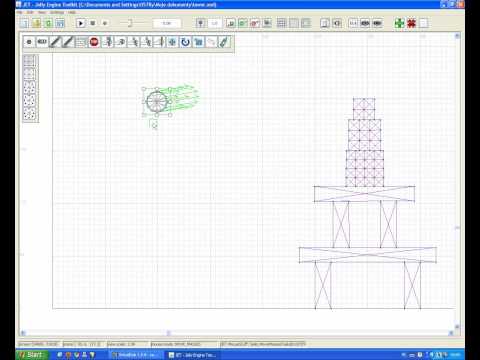The height and width of the screenshot is (360, 480).
Task: Open the File menu
Action: (x=20, y=12)
